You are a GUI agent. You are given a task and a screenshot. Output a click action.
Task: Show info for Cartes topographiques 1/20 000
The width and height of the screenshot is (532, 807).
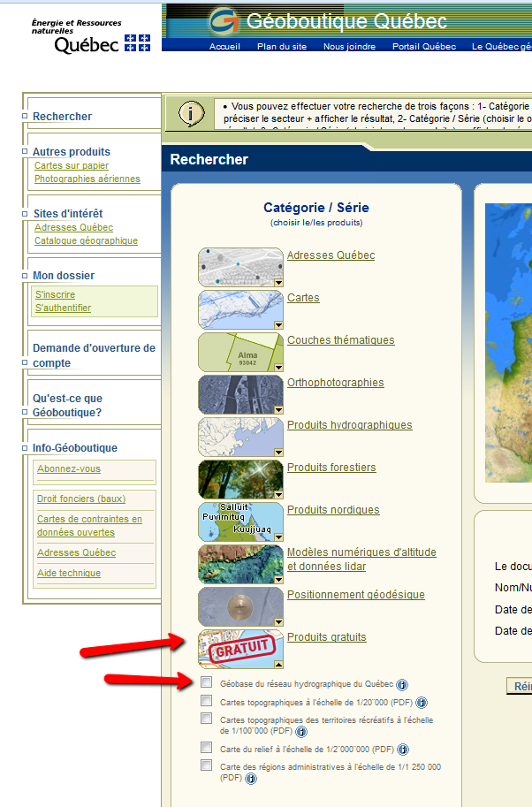click(422, 703)
